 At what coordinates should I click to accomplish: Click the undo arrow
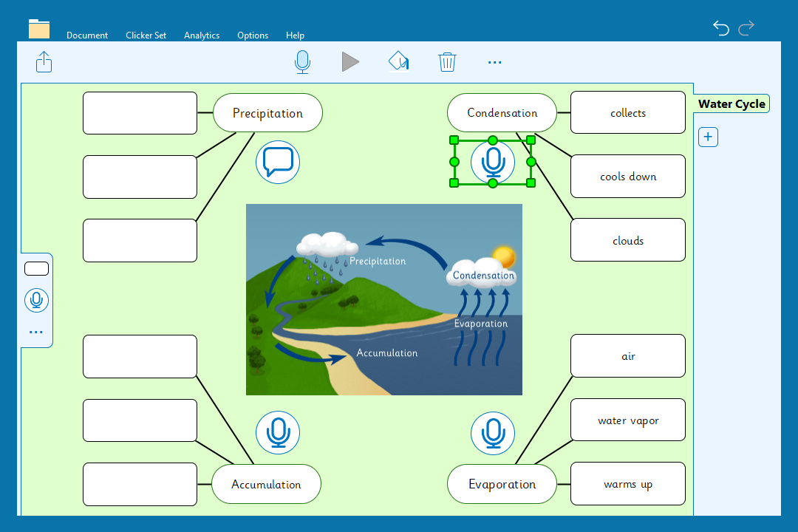coord(721,28)
